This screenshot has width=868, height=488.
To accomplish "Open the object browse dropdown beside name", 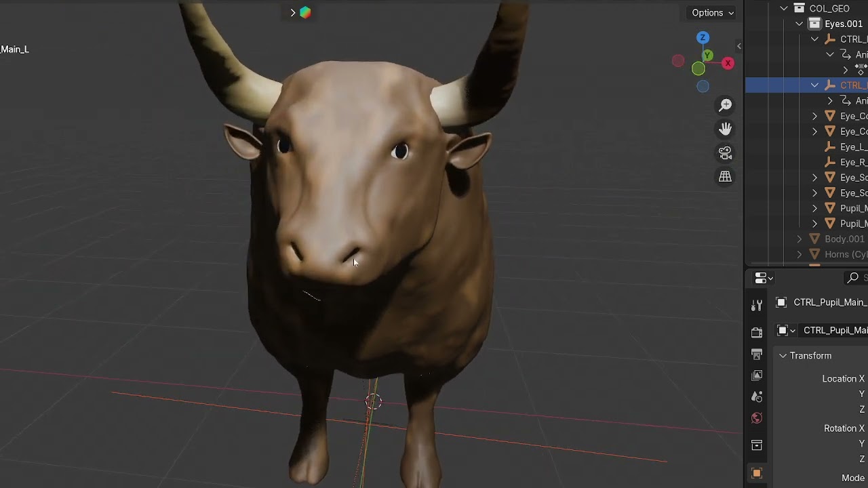I will (786, 330).
